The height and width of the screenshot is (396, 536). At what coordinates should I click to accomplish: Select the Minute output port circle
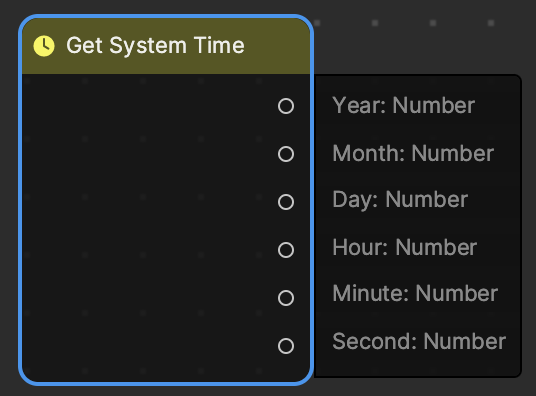tap(286, 298)
